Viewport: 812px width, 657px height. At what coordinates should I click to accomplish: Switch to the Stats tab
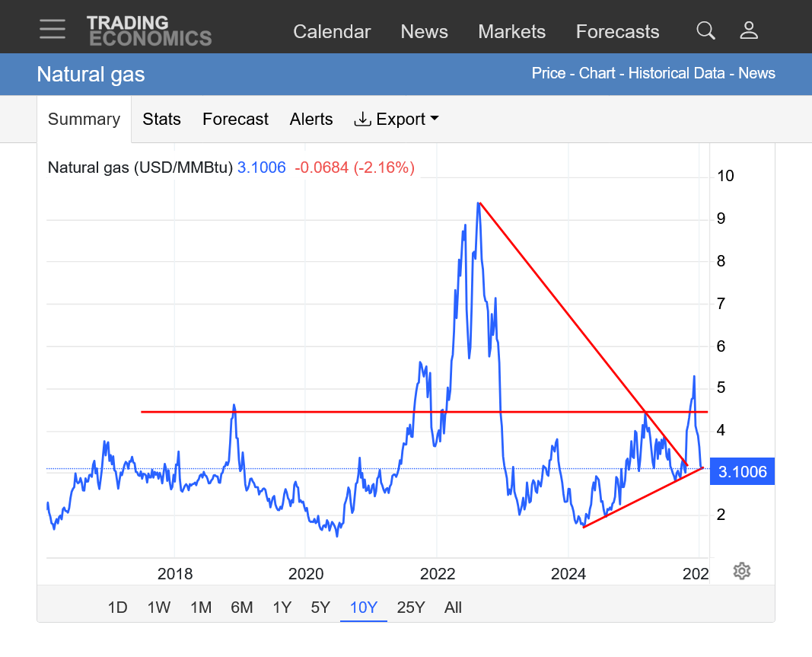click(x=161, y=120)
